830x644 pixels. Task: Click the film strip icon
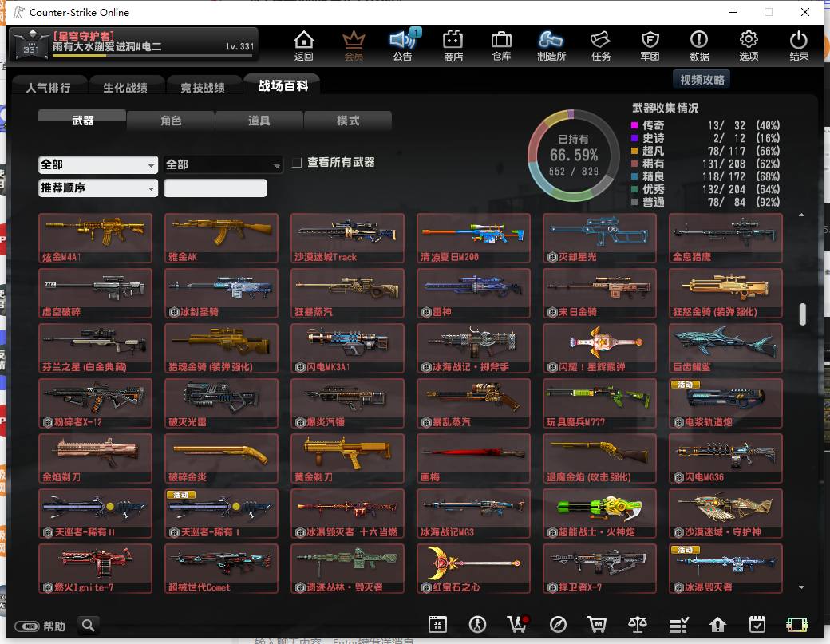click(x=797, y=624)
